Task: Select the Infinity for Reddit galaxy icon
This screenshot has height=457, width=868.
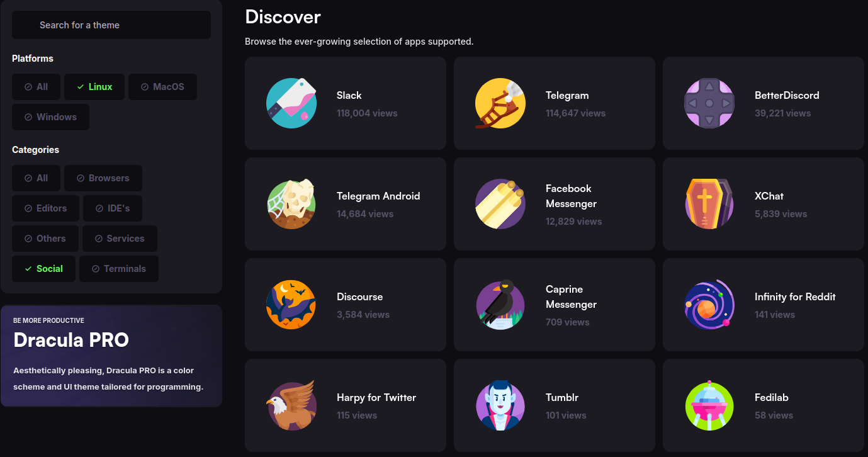Action: click(709, 305)
